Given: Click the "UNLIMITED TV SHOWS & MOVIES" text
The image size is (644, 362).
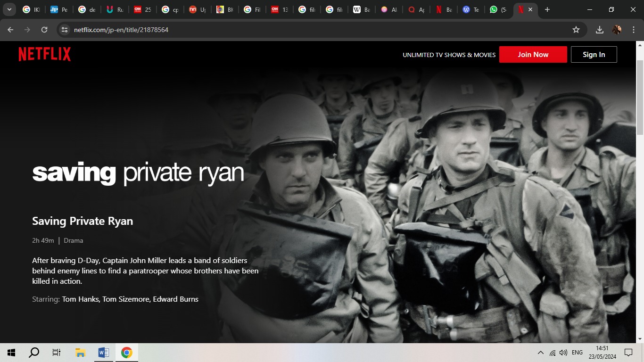Looking at the screenshot, I should coord(449,55).
